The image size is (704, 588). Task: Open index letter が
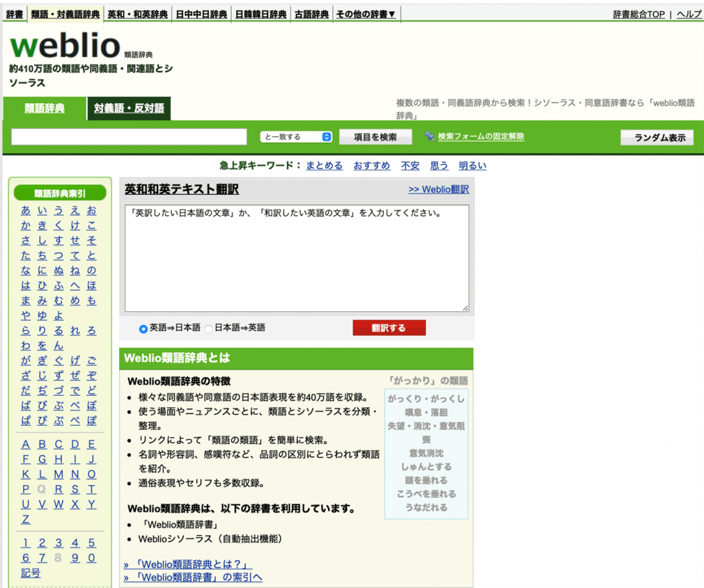click(25, 361)
